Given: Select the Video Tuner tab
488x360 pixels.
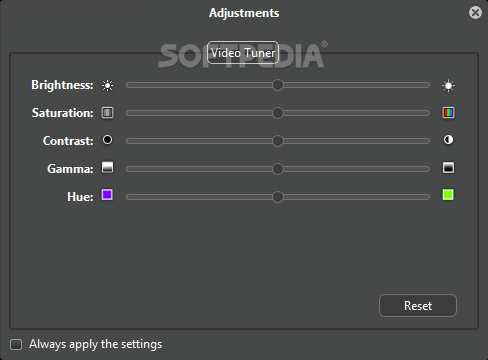Looking at the screenshot, I should (243, 53).
